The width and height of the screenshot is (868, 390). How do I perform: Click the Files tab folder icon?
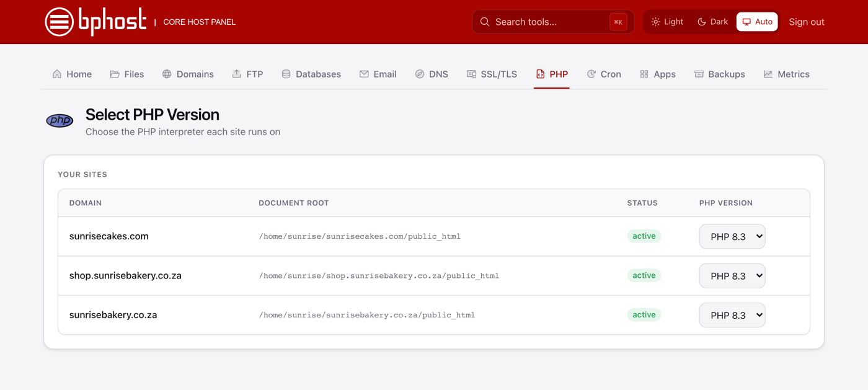coord(115,74)
